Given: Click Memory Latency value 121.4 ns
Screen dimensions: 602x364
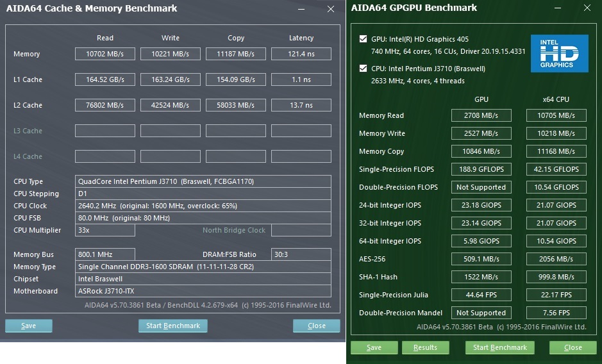Looking at the screenshot, I should [301, 54].
